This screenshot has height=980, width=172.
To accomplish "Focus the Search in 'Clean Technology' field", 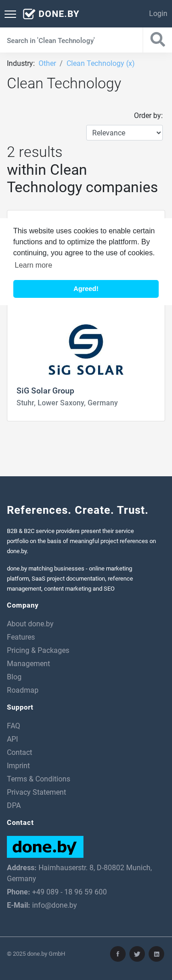I will coord(71,40).
